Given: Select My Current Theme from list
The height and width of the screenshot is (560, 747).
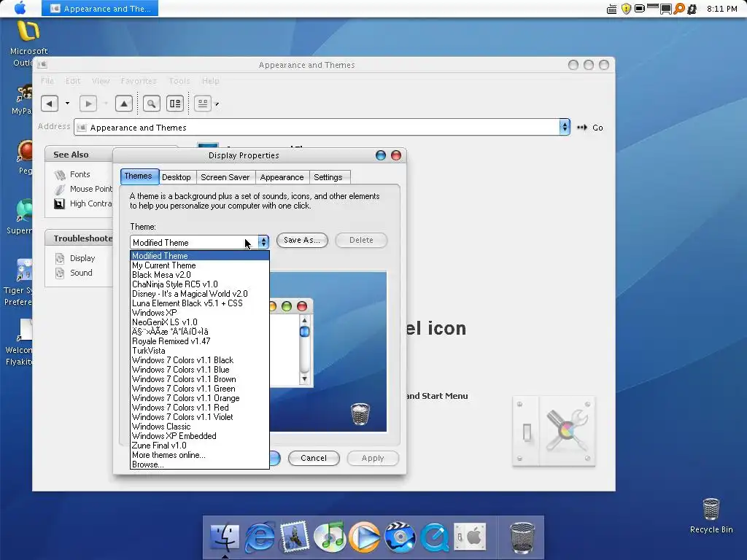Looking at the screenshot, I should 200,265.
